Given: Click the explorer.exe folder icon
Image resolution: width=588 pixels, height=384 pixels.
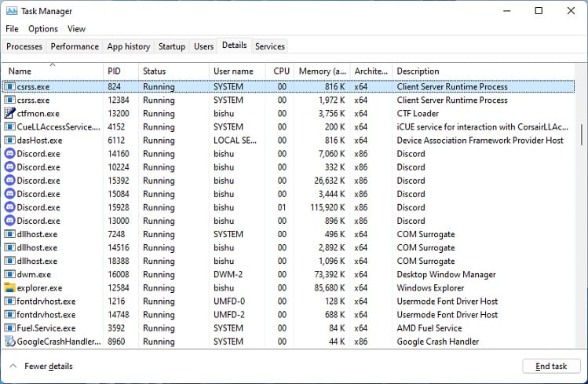Looking at the screenshot, I should [x=10, y=288].
